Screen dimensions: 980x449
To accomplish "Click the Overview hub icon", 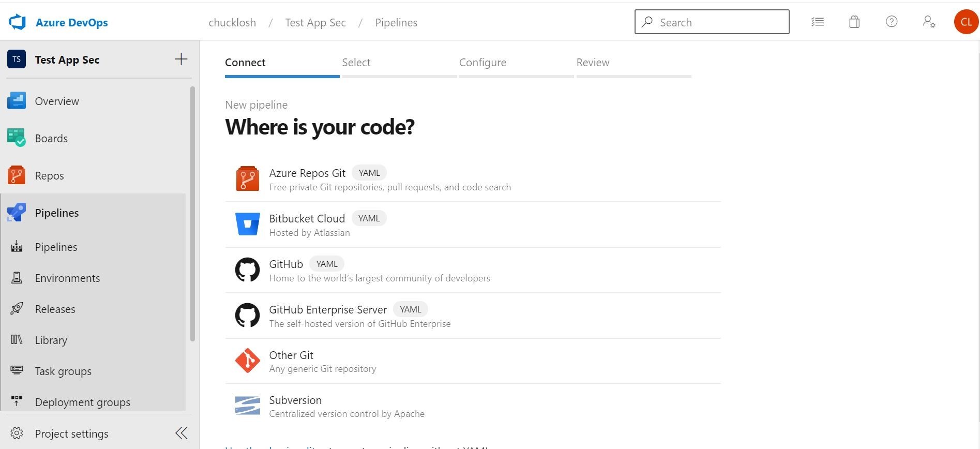I will pyautogui.click(x=17, y=101).
